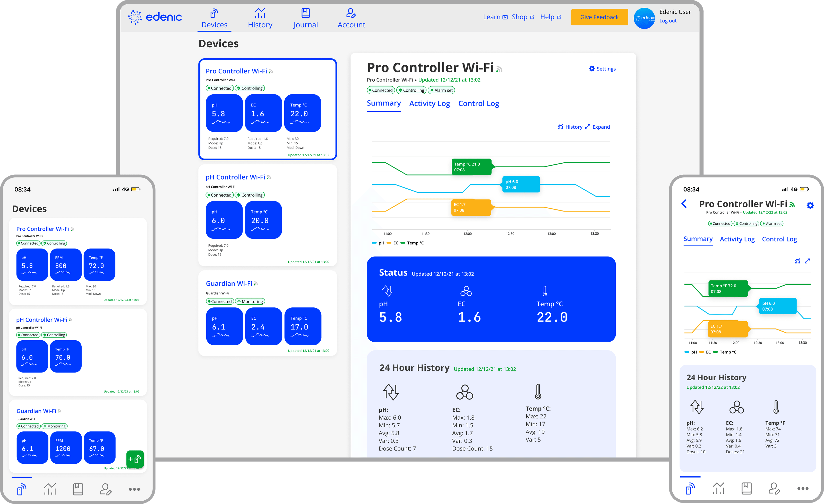Tap the green add device button
The image size is (824, 504).
pos(135,459)
